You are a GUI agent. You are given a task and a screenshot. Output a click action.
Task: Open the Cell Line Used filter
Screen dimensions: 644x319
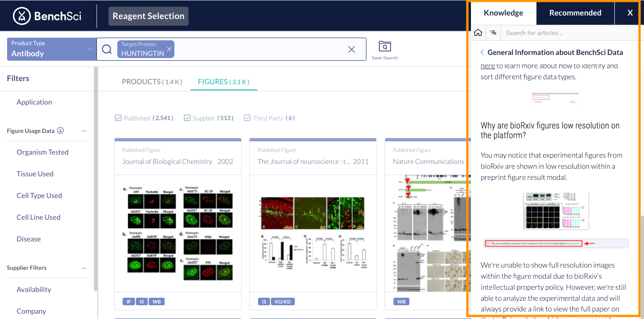(39, 217)
